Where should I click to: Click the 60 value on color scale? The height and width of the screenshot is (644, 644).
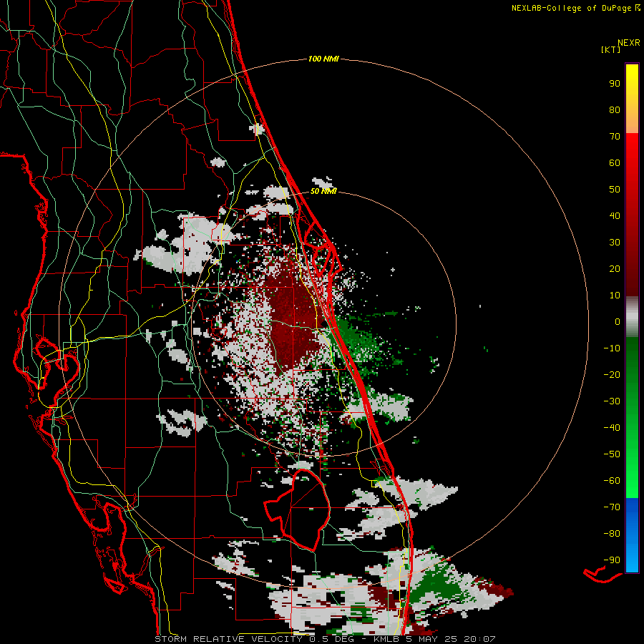tap(615, 162)
